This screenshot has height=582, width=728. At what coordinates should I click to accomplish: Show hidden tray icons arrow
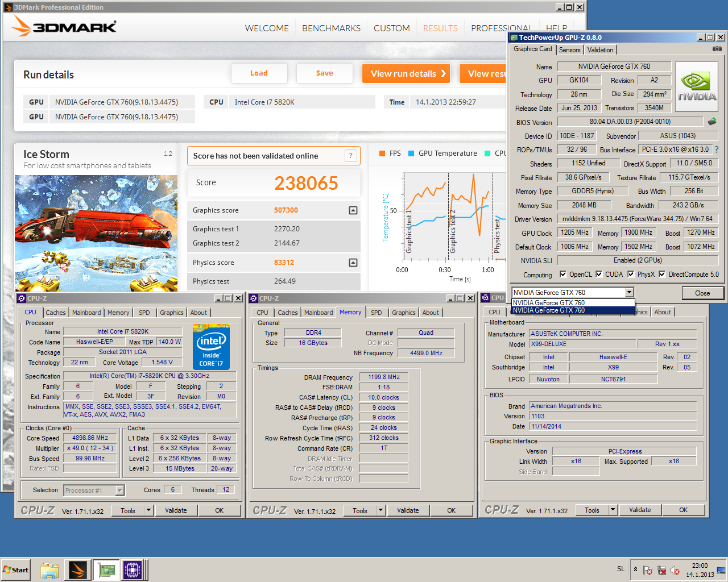click(x=635, y=569)
